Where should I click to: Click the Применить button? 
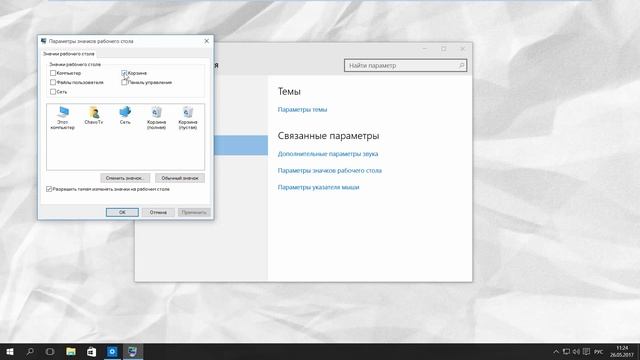pyautogui.click(x=194, y=212)
